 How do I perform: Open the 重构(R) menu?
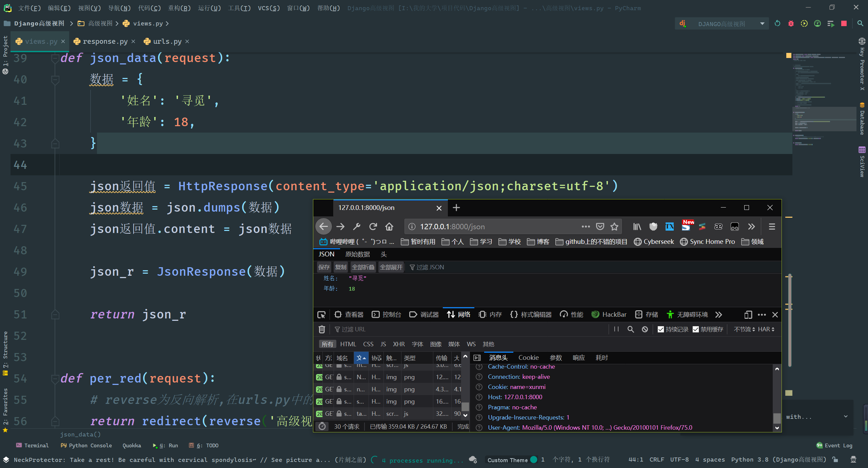pyautogui.click(x=179, y=8)
